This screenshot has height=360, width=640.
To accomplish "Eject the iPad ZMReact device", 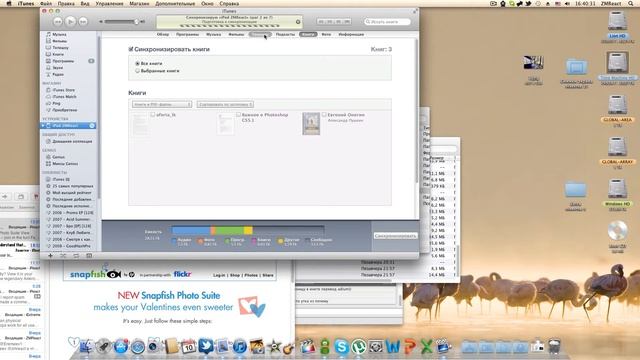I will click(92, 126).
